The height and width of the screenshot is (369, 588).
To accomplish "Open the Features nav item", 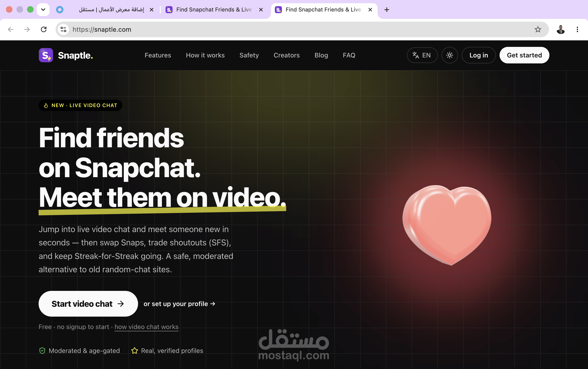I will 158,55.
